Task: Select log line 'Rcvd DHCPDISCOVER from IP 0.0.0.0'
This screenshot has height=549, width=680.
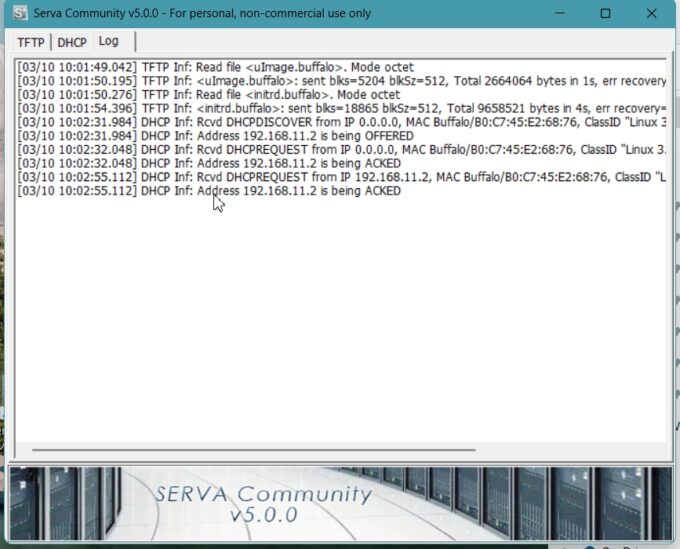Action: [x=341, y=122]
